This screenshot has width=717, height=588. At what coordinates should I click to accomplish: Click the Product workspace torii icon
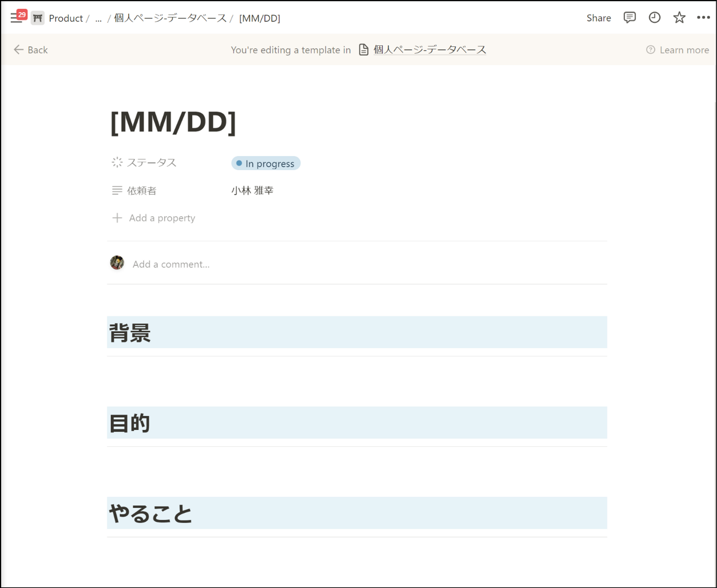(37, 18)
